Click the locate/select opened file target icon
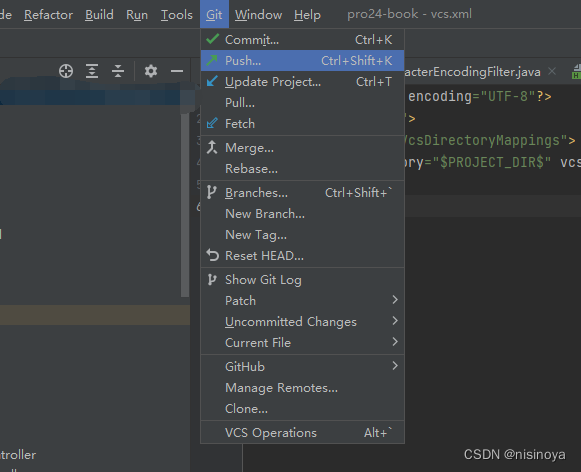The image size is (581, 472). [x=66, y=71]
